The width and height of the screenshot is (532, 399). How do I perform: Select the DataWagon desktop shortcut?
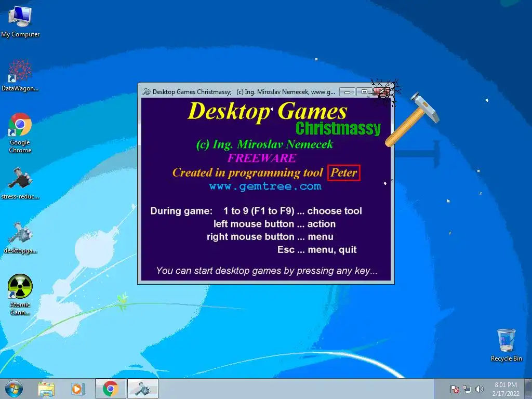(20, 75)
